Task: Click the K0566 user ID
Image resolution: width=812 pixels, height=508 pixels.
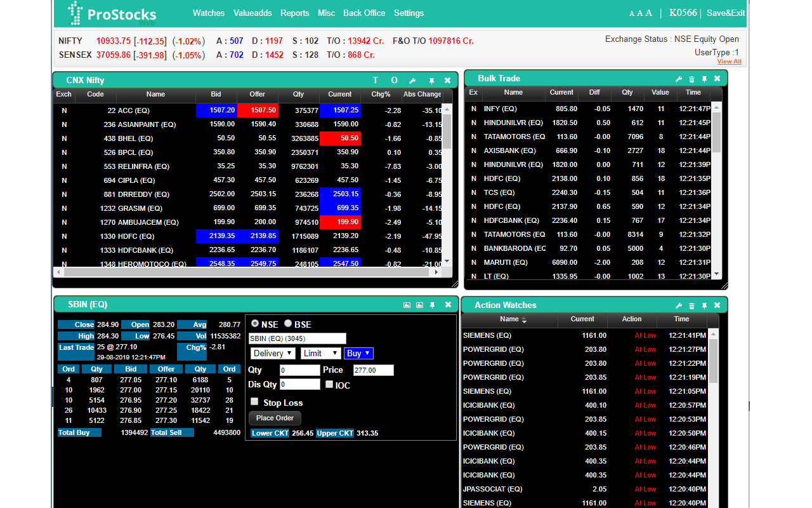Action: point(683,13)
